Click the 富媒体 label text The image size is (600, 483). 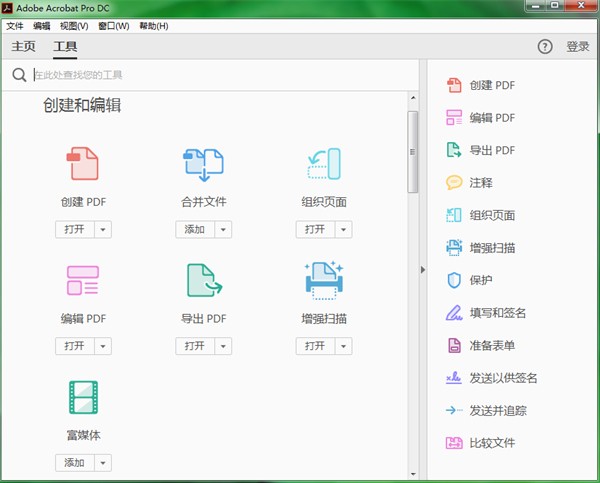pyautogui.click(x=83, y=435)
